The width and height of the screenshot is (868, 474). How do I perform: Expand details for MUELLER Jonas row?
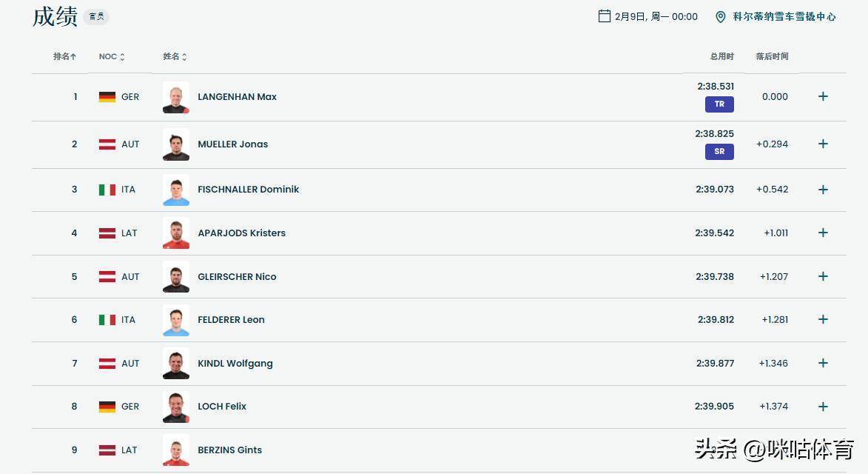pyautogui.click(x=823, y=144)
